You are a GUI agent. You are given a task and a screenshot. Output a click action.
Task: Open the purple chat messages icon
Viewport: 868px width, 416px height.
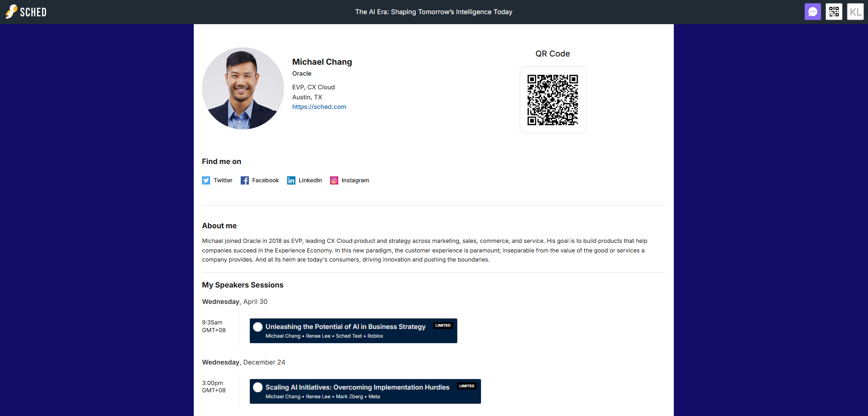[813, 12]
